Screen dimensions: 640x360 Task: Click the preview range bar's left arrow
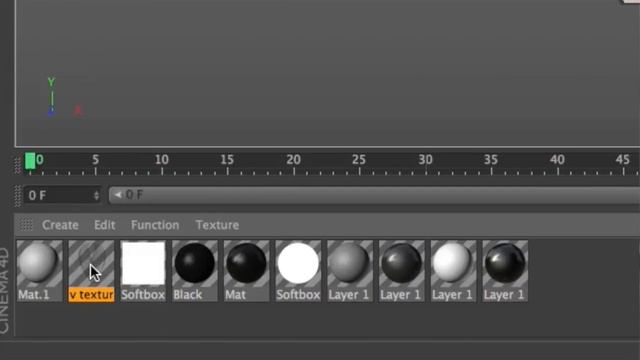(x=118, y=195)
